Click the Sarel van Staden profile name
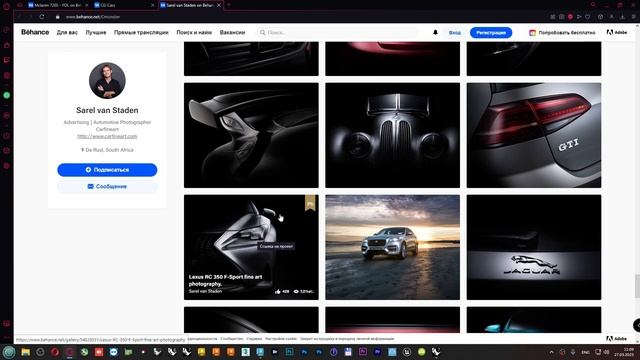The height and width of the screenshot is (360, 640). (x=107, y=110)
